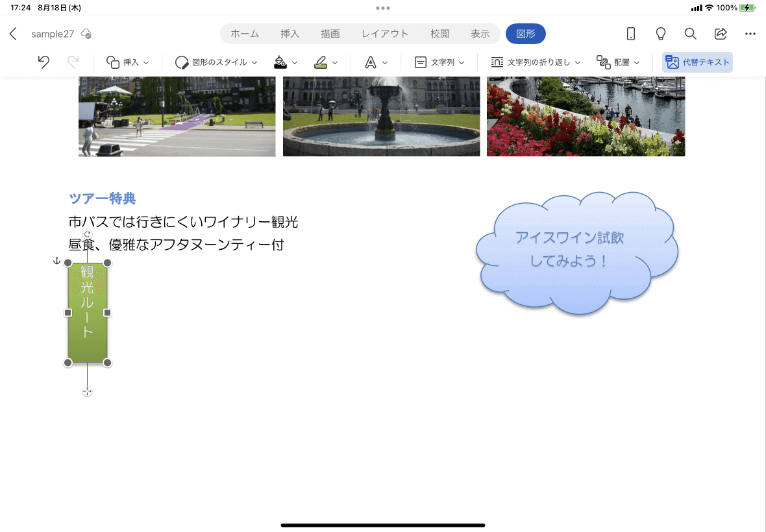
Task: Click the bottom-right resize handle of green shape
Action: (108, 363)
